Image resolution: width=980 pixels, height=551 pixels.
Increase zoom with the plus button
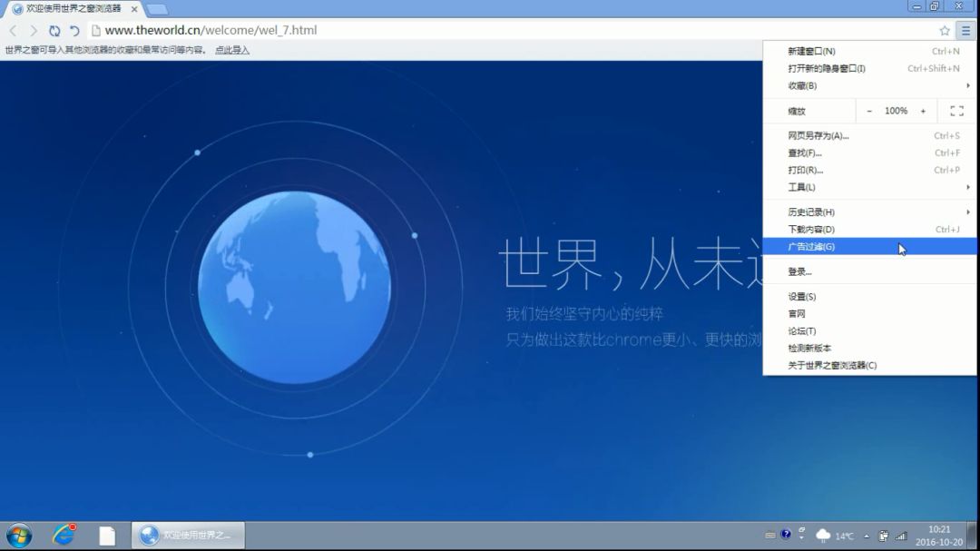923,111
